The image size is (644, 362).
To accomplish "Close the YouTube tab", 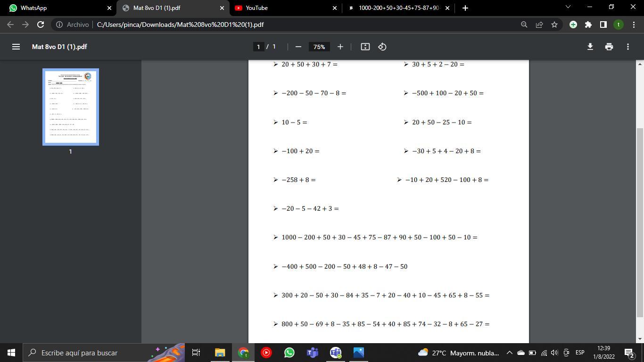I will [x=335, y=8].
